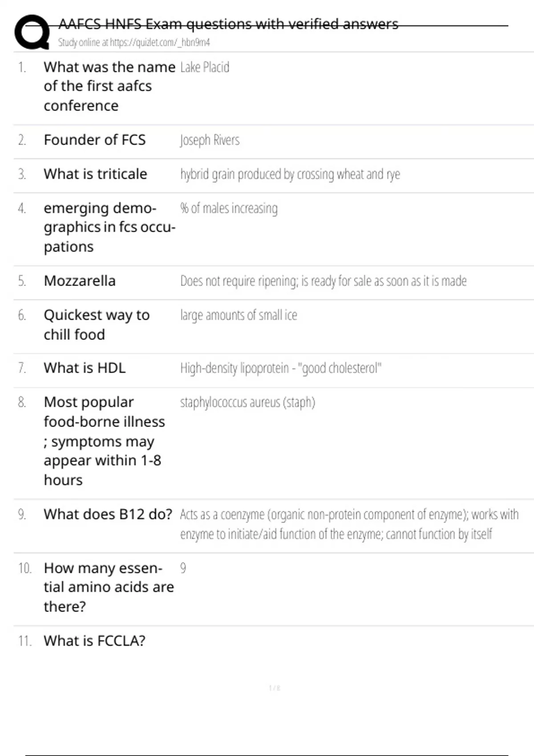Click the 'What does B12 do?' question
Image resolution: width=534 pixels, height=756 pixels.
coord(108,515)
